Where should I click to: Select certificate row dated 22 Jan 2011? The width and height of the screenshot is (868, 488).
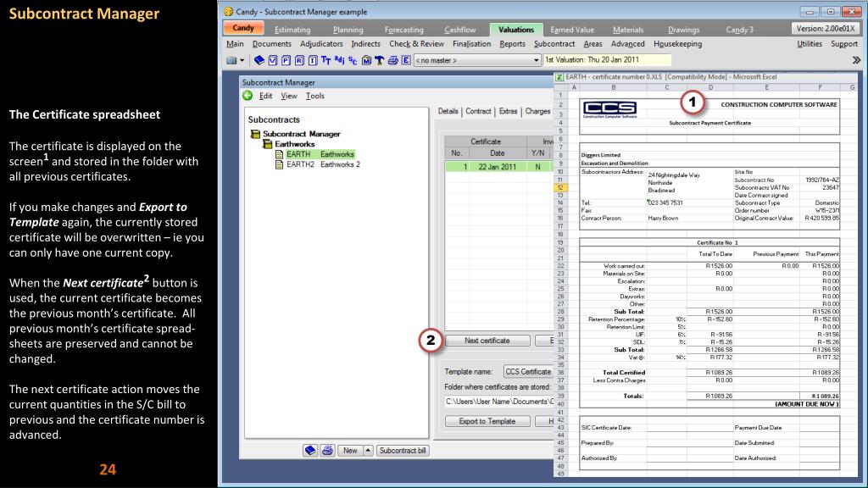(498, 167)
